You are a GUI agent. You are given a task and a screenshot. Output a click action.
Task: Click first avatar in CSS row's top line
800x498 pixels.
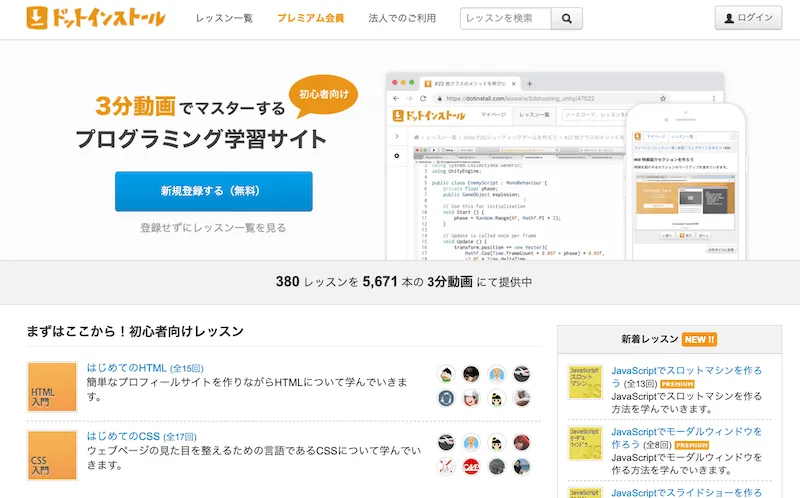pos(446,442)
